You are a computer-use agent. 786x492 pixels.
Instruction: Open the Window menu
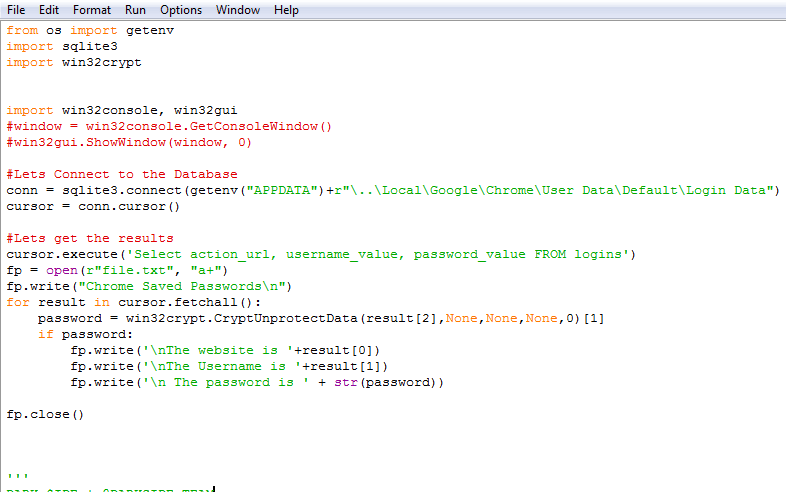pos(238,10)
